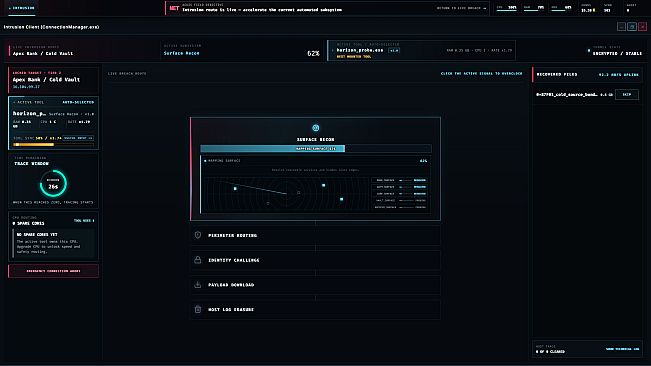Click the 62% subsystem progress value
This screenshot has height=366, width=651.
[313, 54]
